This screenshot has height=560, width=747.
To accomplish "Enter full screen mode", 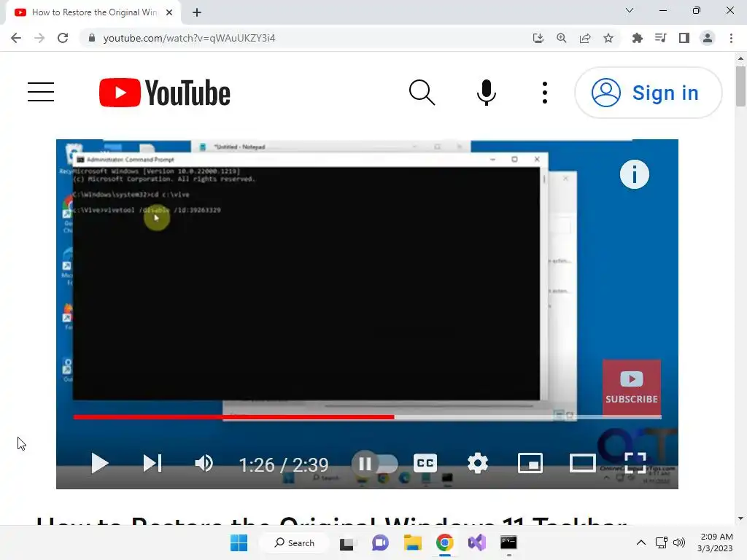I will (x=635, y=463).
